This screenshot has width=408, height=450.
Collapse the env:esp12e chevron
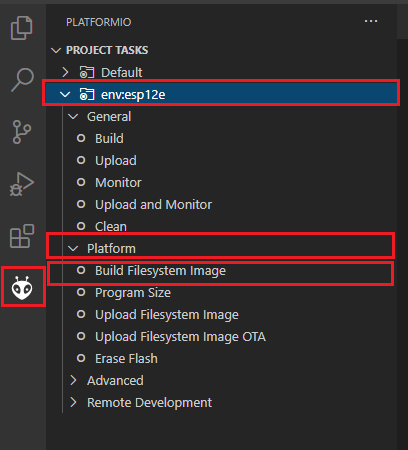click(65, 95)
